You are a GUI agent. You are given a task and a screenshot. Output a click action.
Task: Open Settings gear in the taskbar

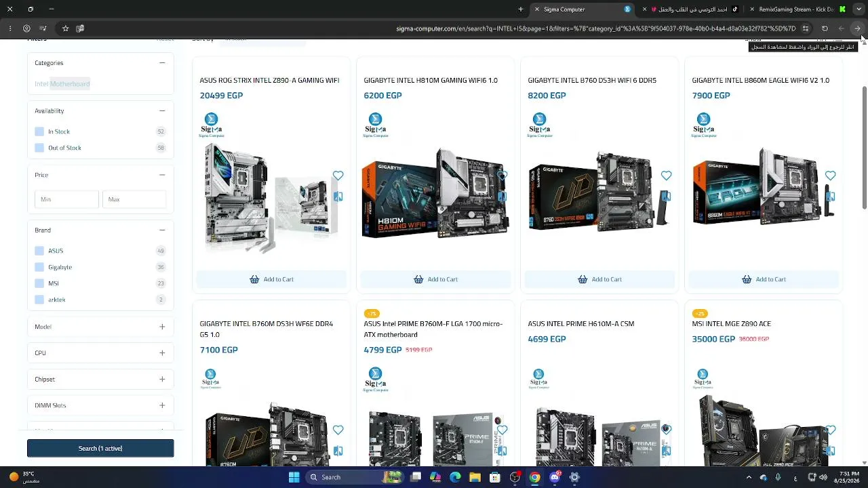click(574, 477)
